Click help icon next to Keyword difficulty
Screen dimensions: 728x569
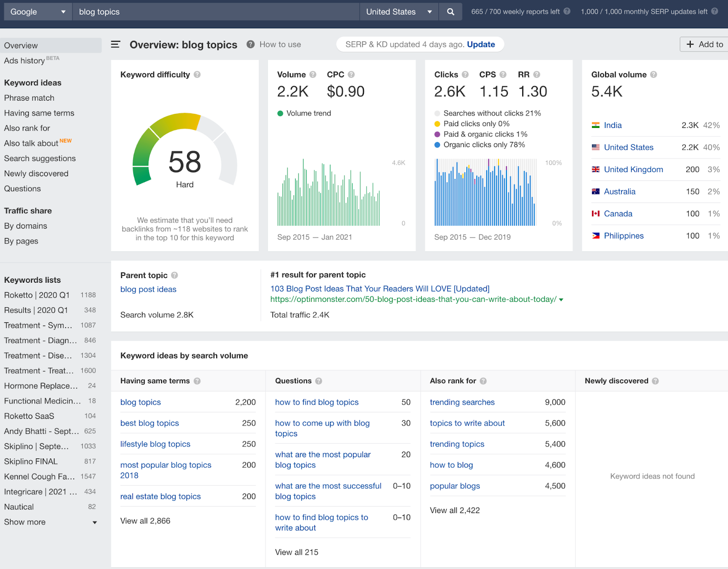(197, 75)
